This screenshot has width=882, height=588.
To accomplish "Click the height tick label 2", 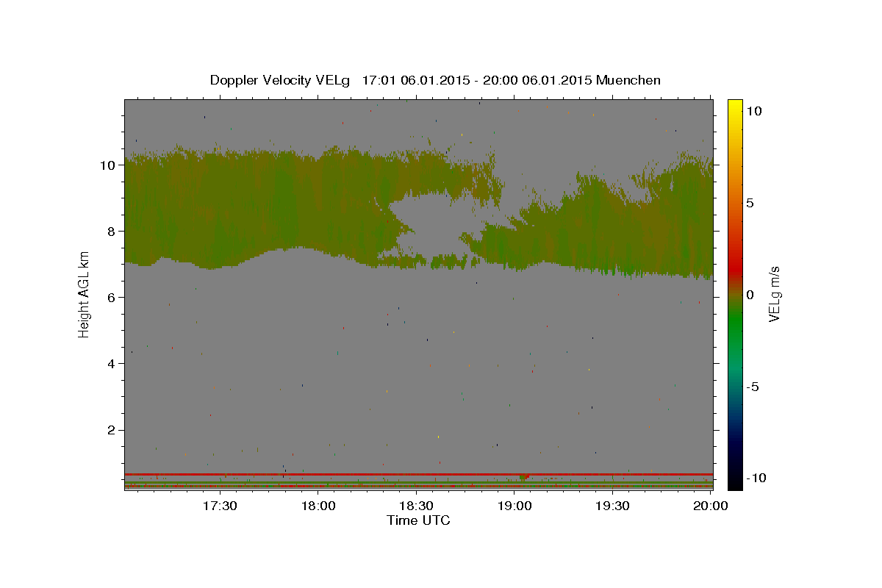I will [x=112, y=430].
